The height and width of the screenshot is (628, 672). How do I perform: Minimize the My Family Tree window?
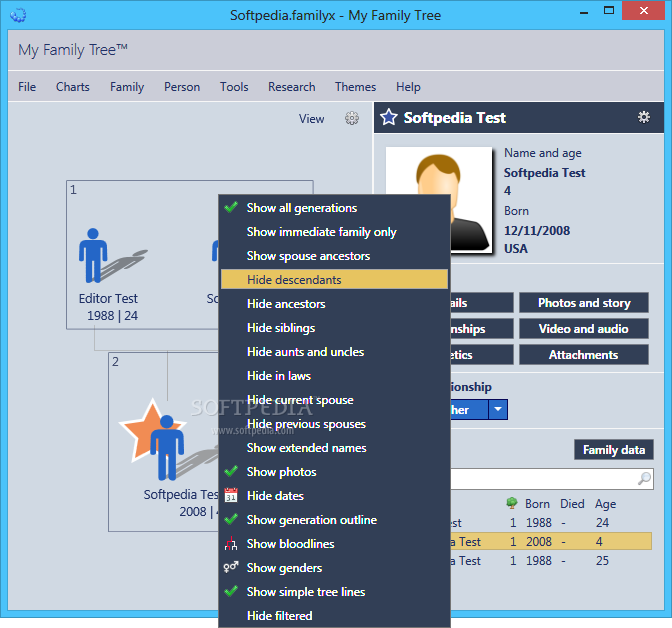pos(583,12)
